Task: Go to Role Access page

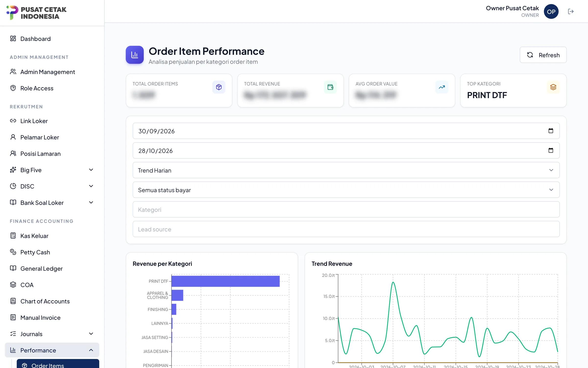Action: [52, 88]
